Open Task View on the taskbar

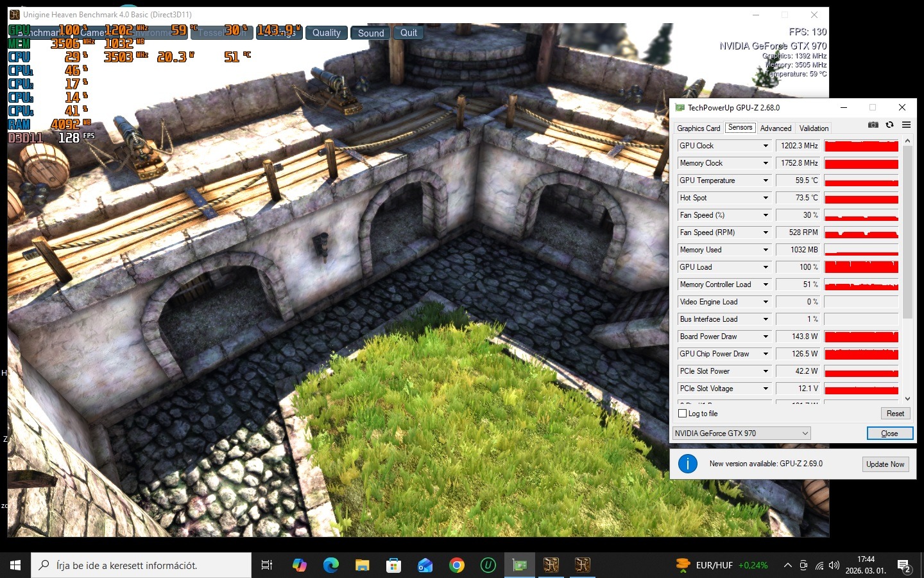pyautogui.click(x=267, y=565)
